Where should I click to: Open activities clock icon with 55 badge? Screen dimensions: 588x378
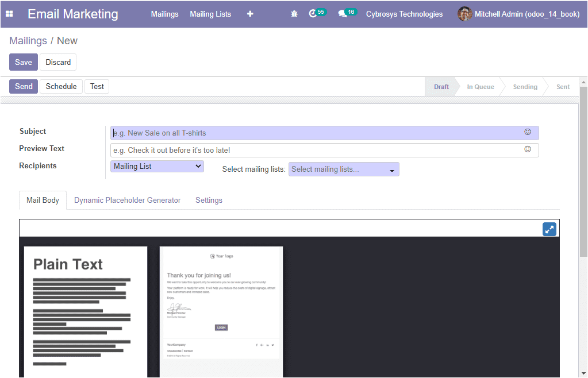coord(313,14)
